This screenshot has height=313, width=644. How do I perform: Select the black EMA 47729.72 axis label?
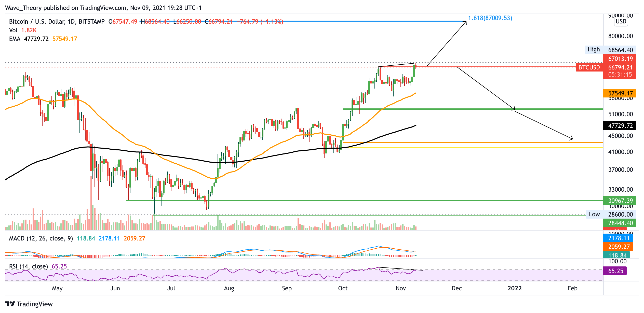tap(620, 125)
